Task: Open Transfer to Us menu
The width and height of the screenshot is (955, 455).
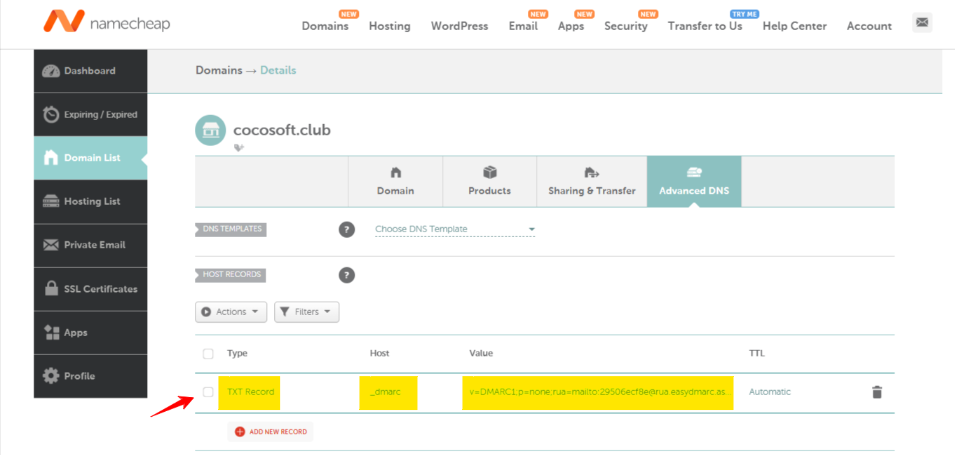Action: click(x=705, y=26)
